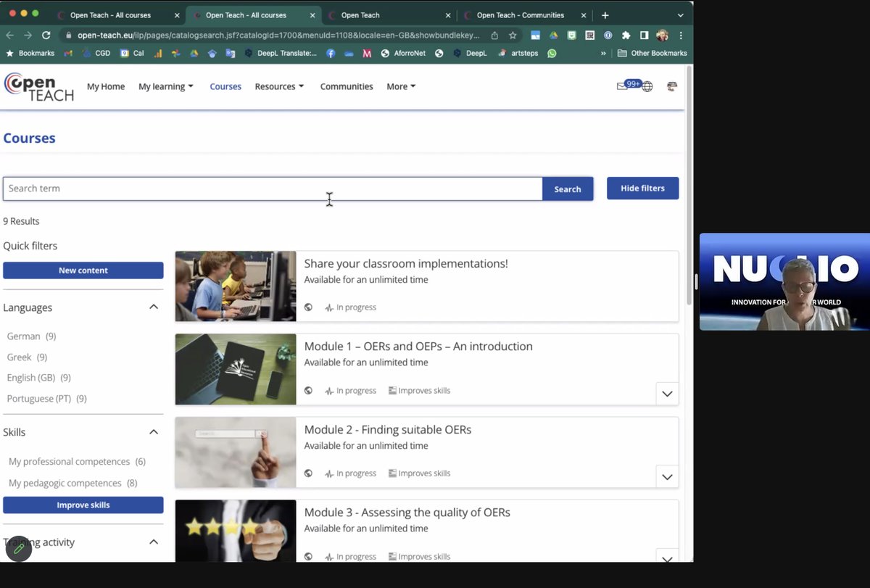Select the Greek language filter

19,357
